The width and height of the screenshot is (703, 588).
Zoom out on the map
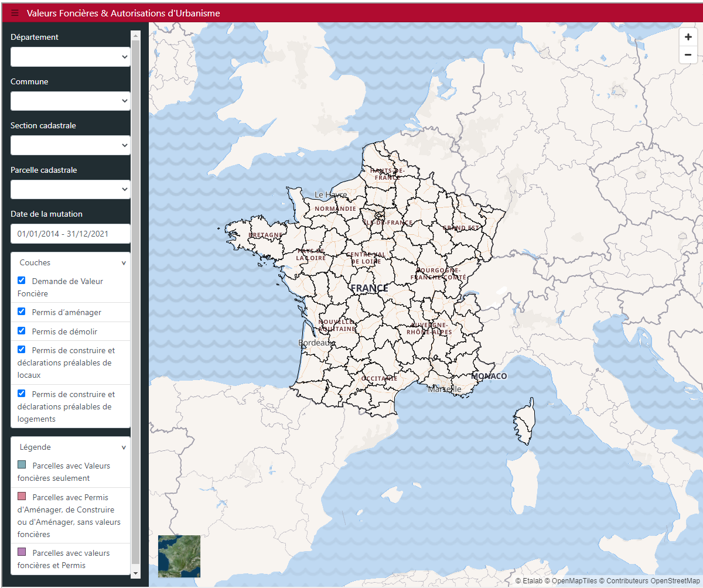pyautogui.click(x=688, y=55)
